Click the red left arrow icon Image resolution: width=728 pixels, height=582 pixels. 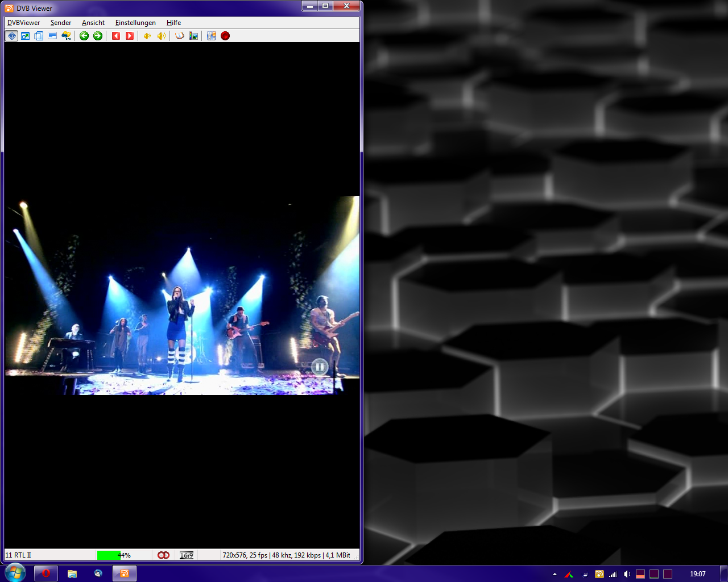[116, 36]
